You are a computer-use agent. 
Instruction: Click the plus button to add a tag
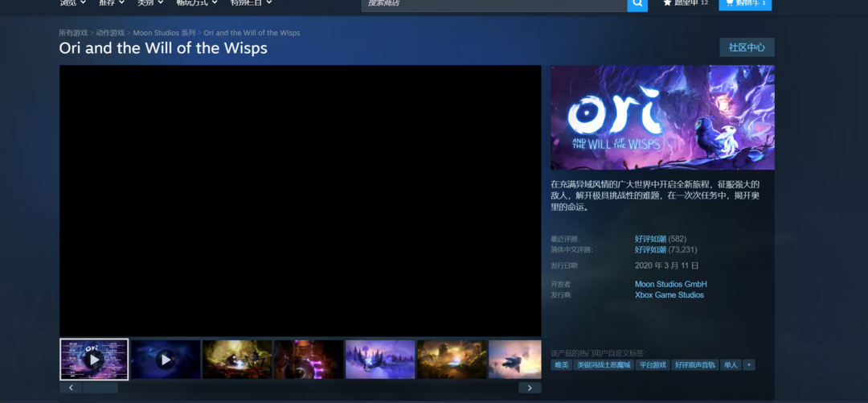click(x=749, y=364)
